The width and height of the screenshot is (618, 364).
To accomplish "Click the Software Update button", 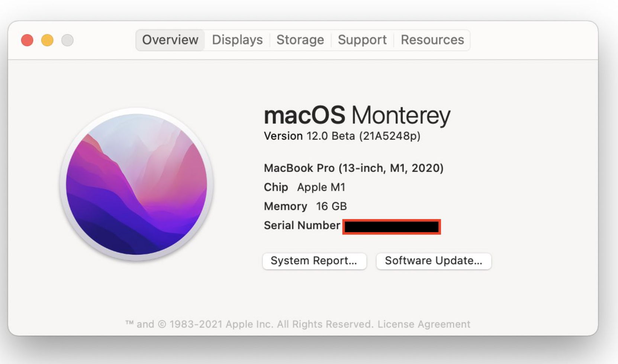I will pos(434,261).
